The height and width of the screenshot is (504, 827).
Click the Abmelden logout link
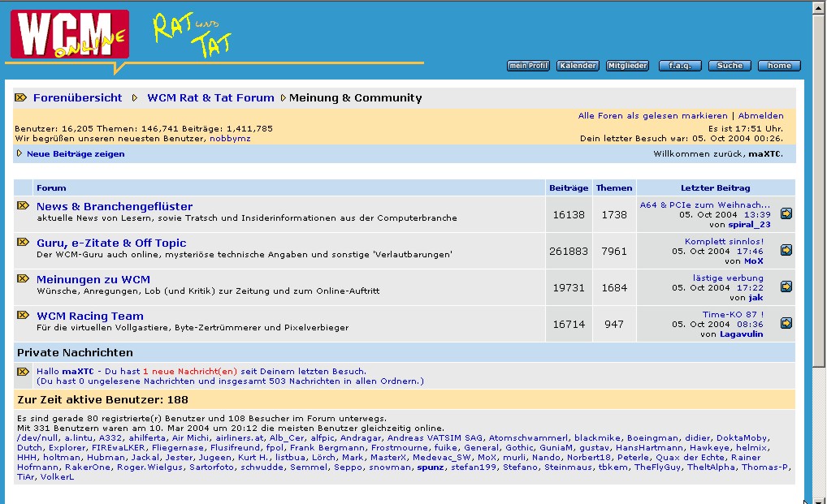tap(760, 116)
